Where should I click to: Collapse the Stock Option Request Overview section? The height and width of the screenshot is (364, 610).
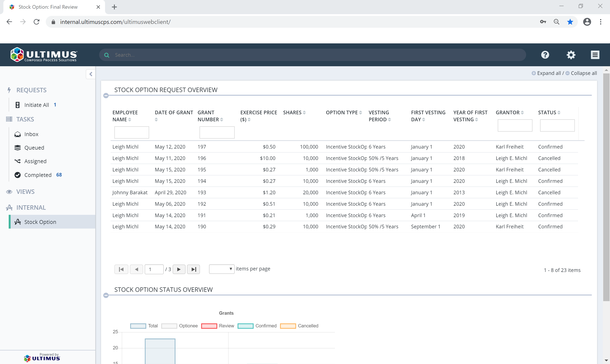[106, 95]
